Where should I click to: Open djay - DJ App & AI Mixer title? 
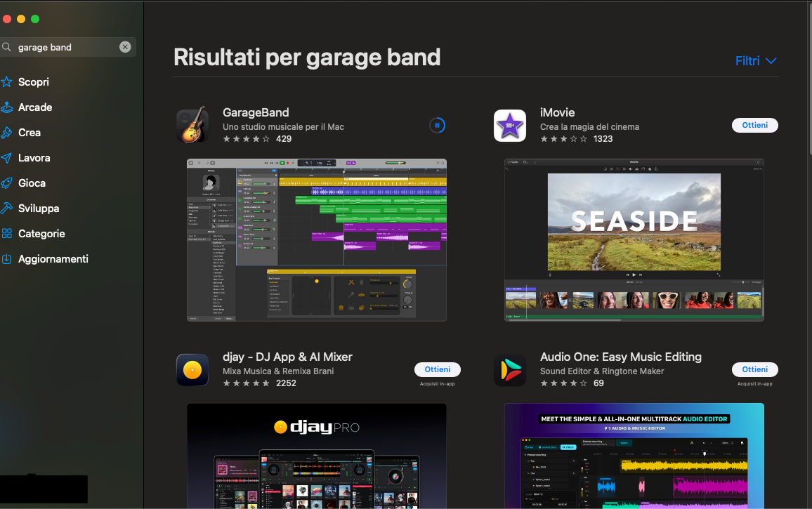[287, 357]
